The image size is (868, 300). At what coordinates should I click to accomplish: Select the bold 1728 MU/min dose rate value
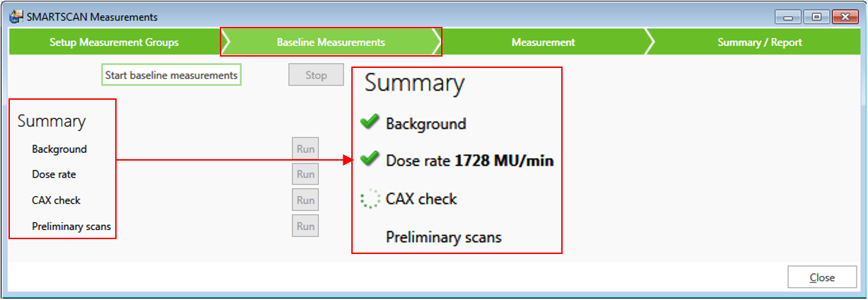coord(504,161)
